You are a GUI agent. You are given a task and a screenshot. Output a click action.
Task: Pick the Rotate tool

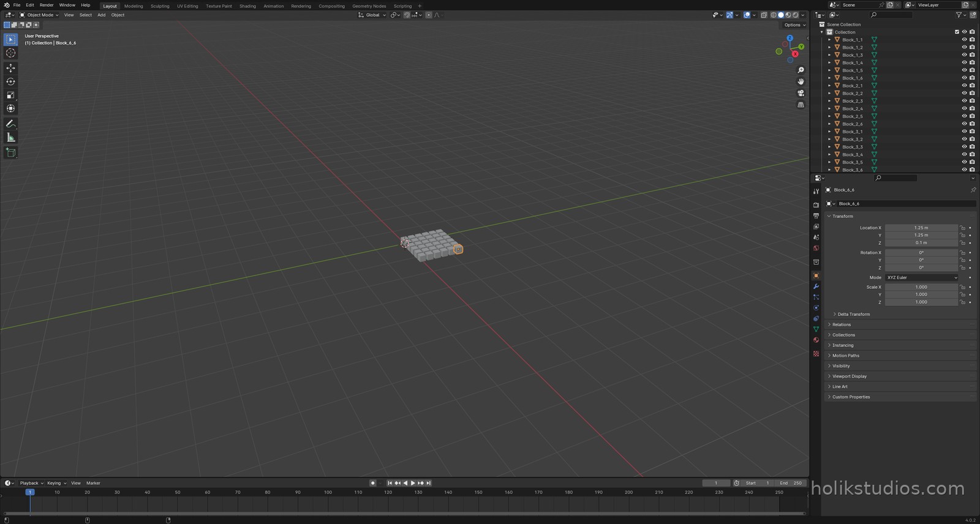coord(10,81)
